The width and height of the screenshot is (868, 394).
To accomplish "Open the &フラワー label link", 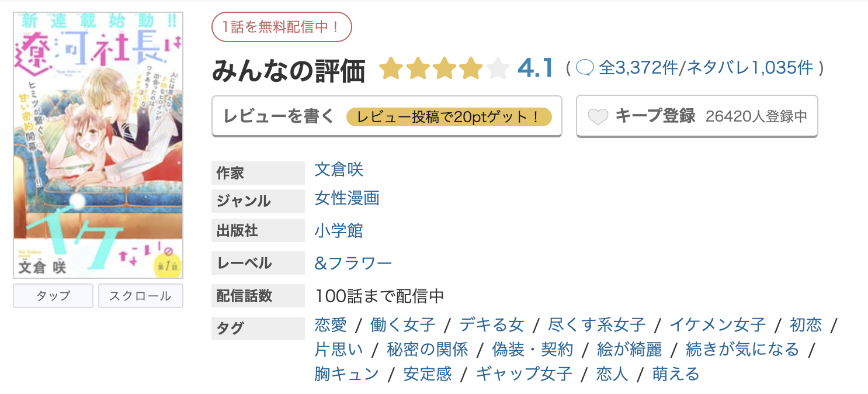I will pyautogui.click(x=352, y=263).
